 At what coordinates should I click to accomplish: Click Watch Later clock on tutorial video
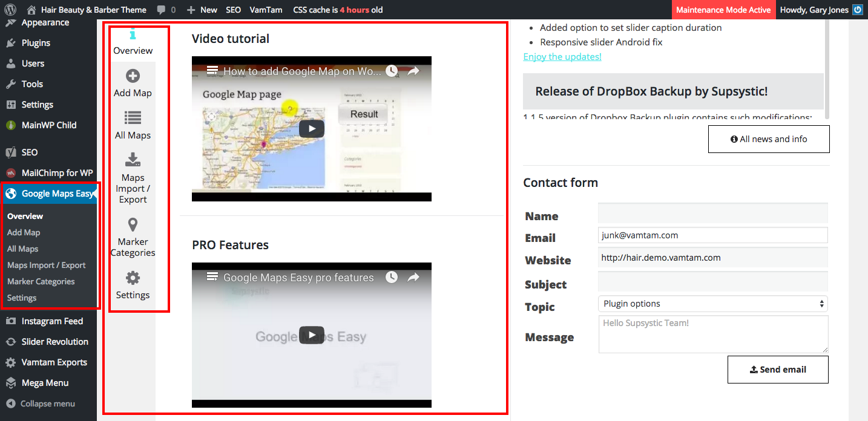coord(392,71)
